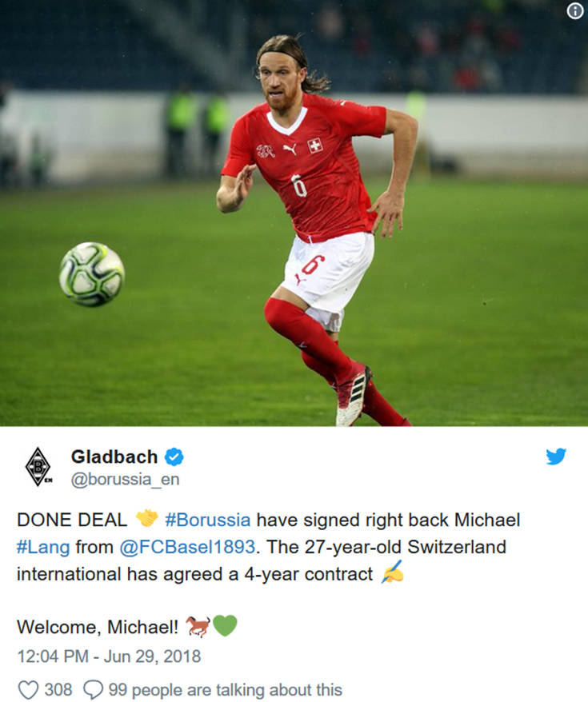Click the info icon on photo
The height and width of the screenshot is (702, 588).
575,11
